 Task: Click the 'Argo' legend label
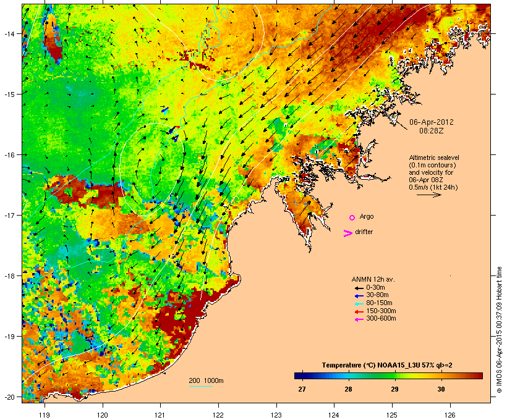[367, 216]
